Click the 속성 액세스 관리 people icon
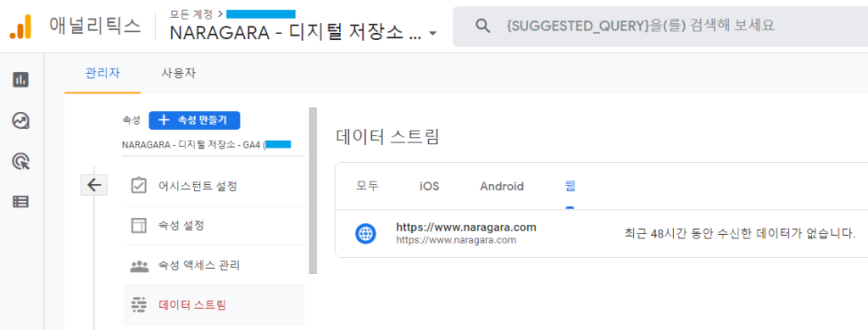Image resolution: width=868 pixels, height=330 pixels. point(139,266)
